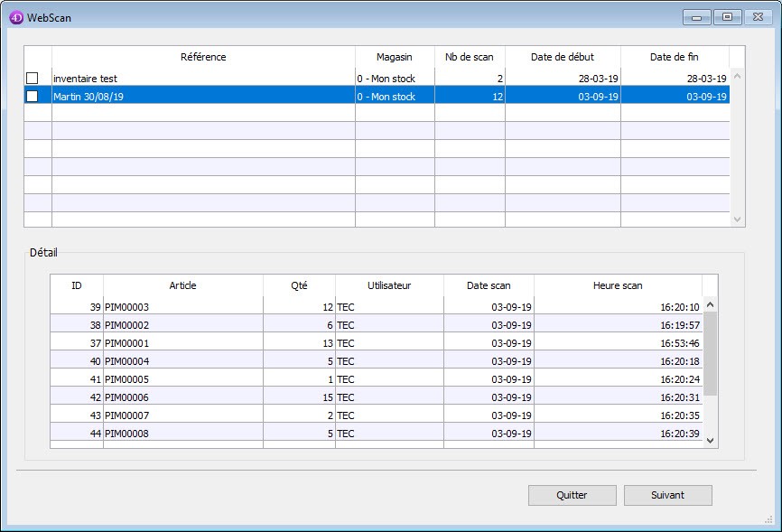Click the Heure scan column header

tap(618, 285)
